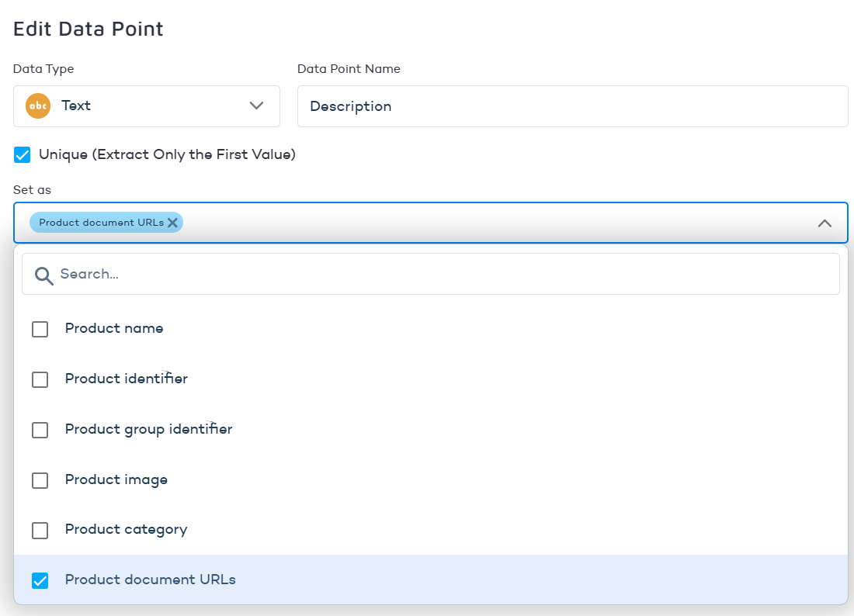Check the box next to Product category
The width and height of the screenshot is (854, 616).
tap(40, 530)
